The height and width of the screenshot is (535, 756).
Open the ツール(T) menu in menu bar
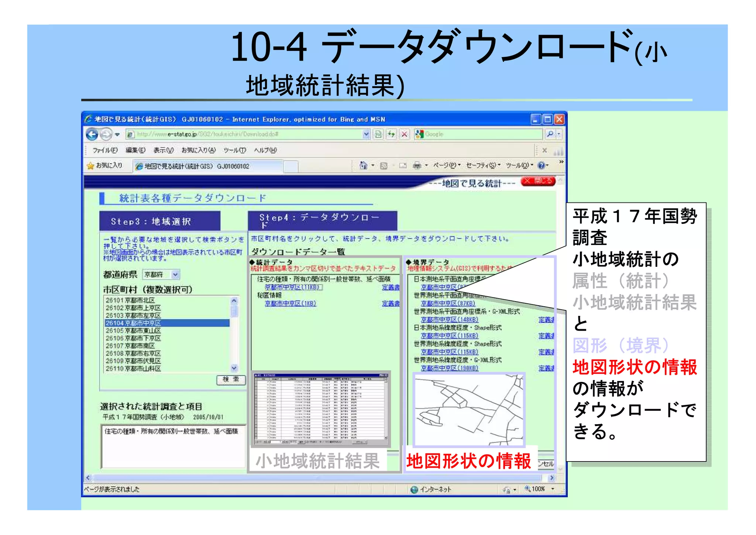click(x=235, y=150)
